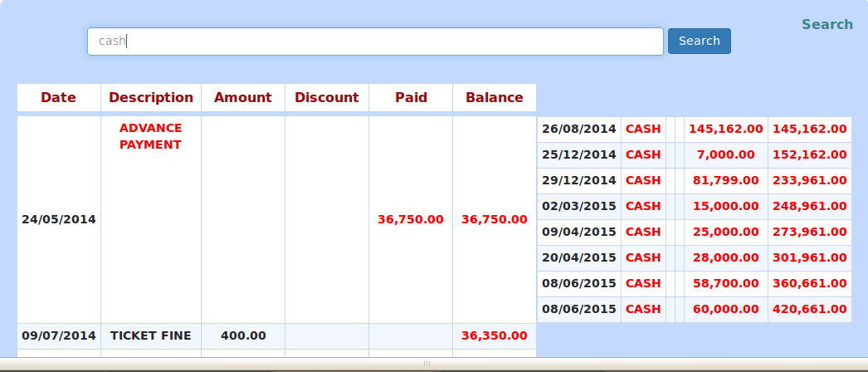Viewport: 868px width, 372px height.
Task: Click the TICKET FINE description cell
Action: pyautogui.click(x=150, y=335)
